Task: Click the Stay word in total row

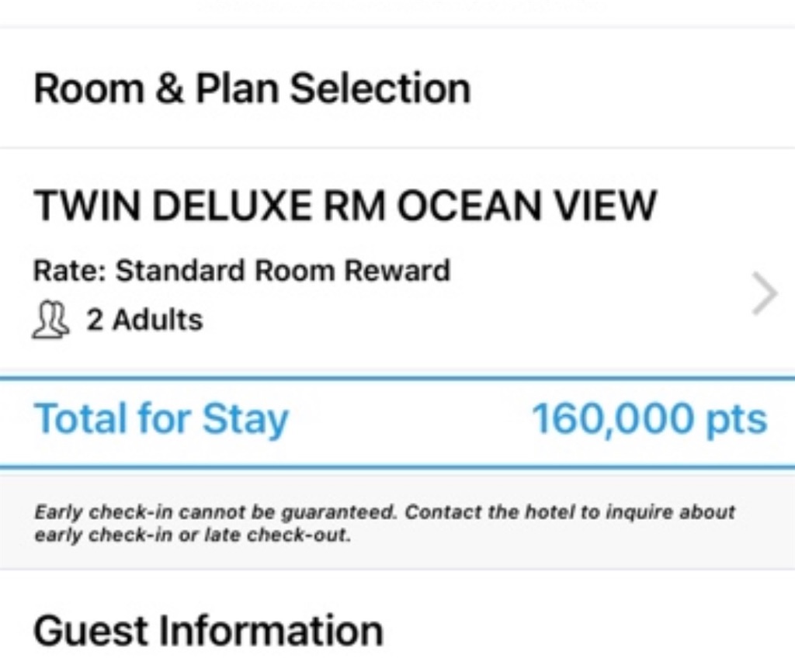Action: [245, 419]
